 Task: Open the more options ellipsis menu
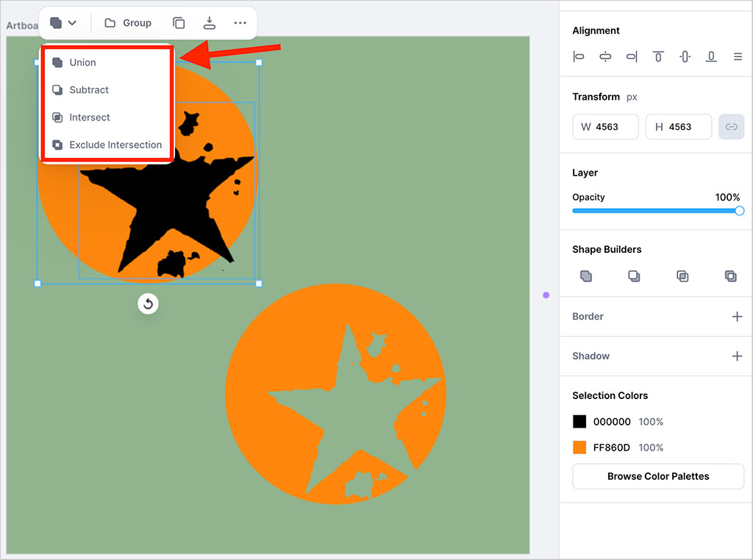240,23
